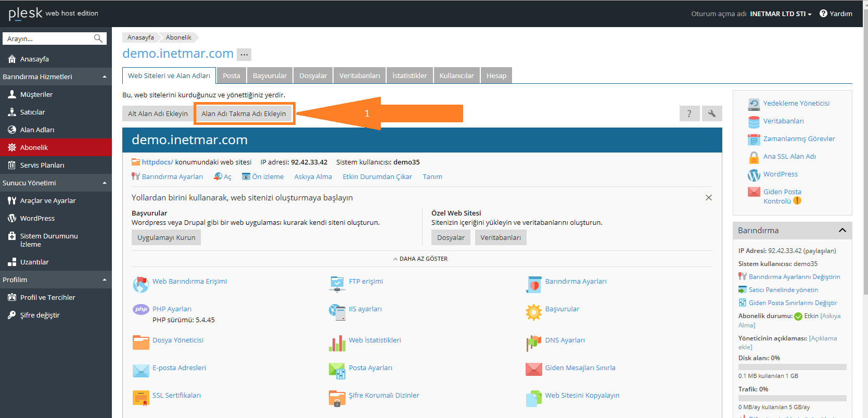Select Müşteriler in the sidebar

tap(56, 94)
